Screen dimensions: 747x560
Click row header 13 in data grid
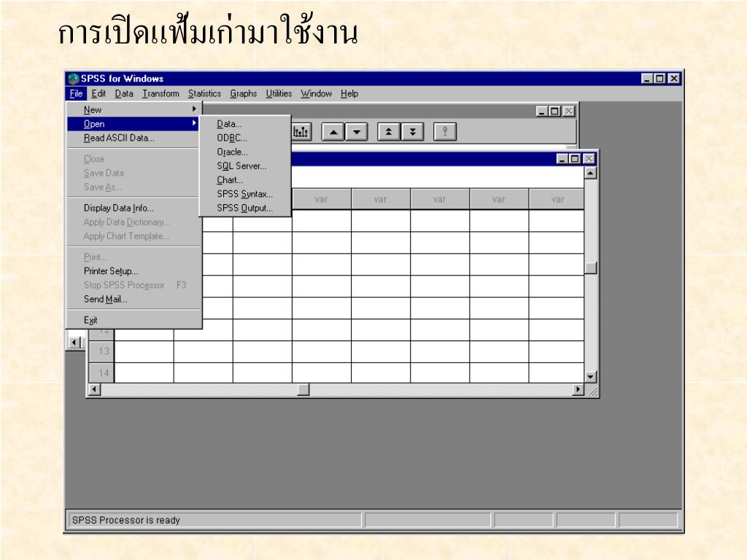101,351
